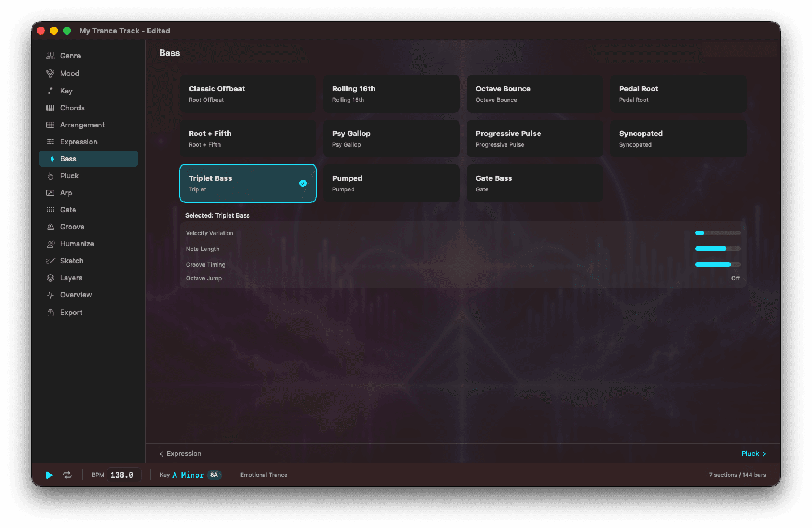Open the Genre section
The width and height of the screenshot is (812, 528).
pos(88,56)
